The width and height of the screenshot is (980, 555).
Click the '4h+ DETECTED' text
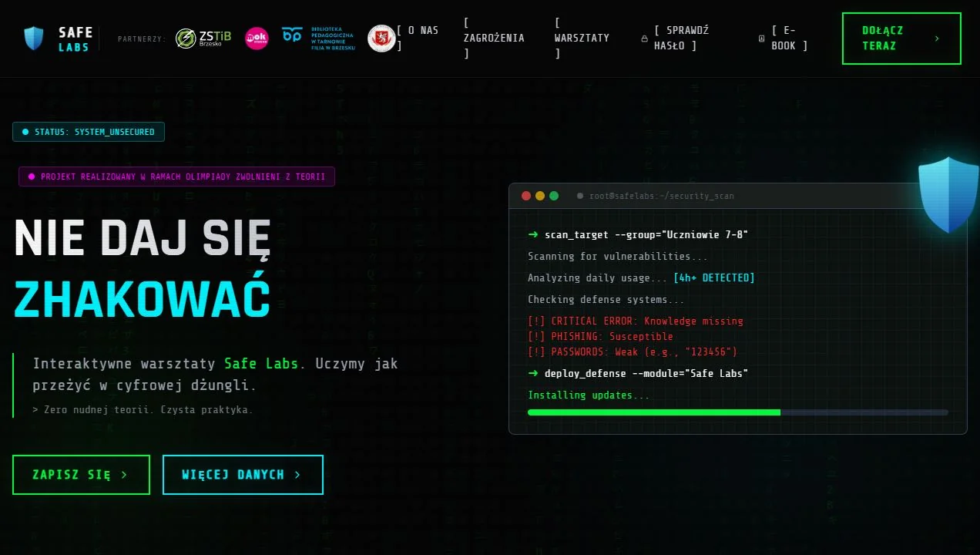(x=714, y=277)
